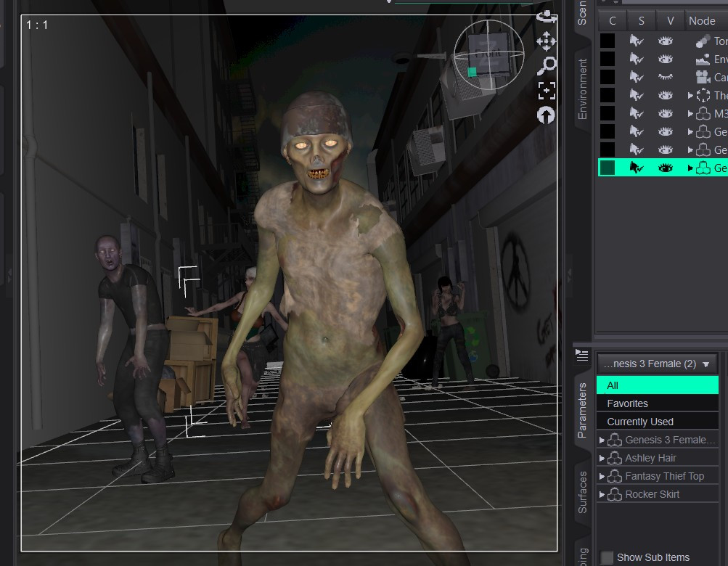The image size is (728, 566).
Task: Open the Environment side tab
Action: coord(582,89)
